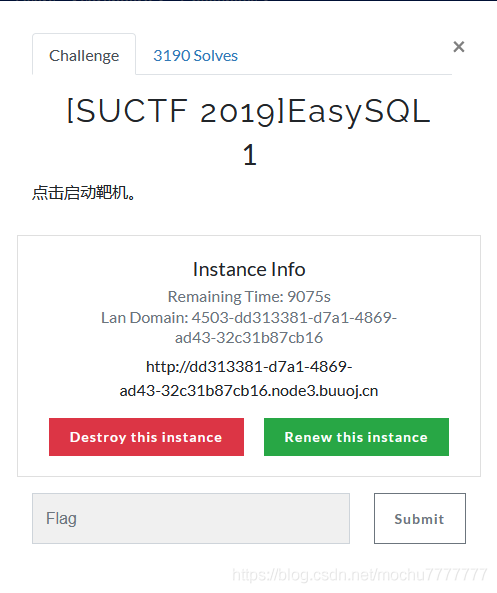Open the instance URL ending node3.buuoj.cn
Screen dimensions: 497x593
pyautogui.click(x=249, y=379)
